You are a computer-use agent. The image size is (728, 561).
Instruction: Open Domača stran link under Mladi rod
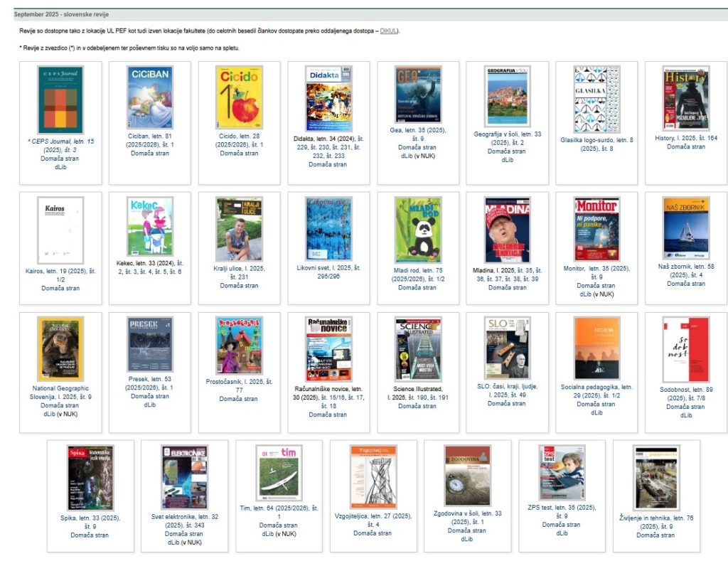click(417, 287)
